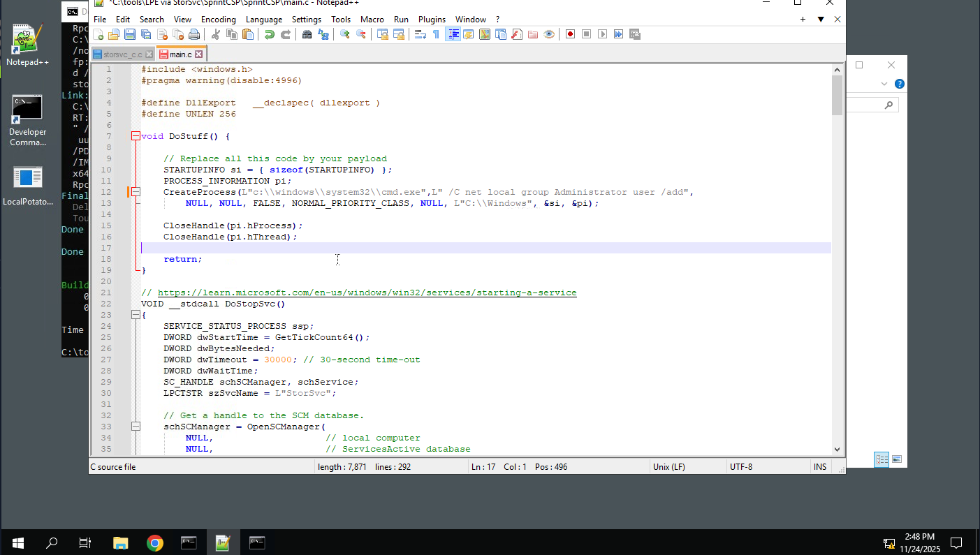Click the Open file toolbar icon
Image resolution: width=980 pixels, height=555 pixels.
pos(114,34)
